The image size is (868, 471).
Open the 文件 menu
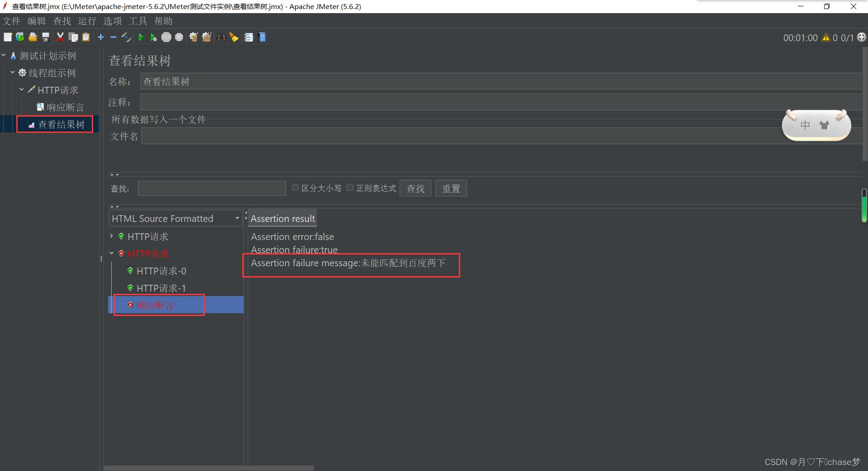[12, 21]
